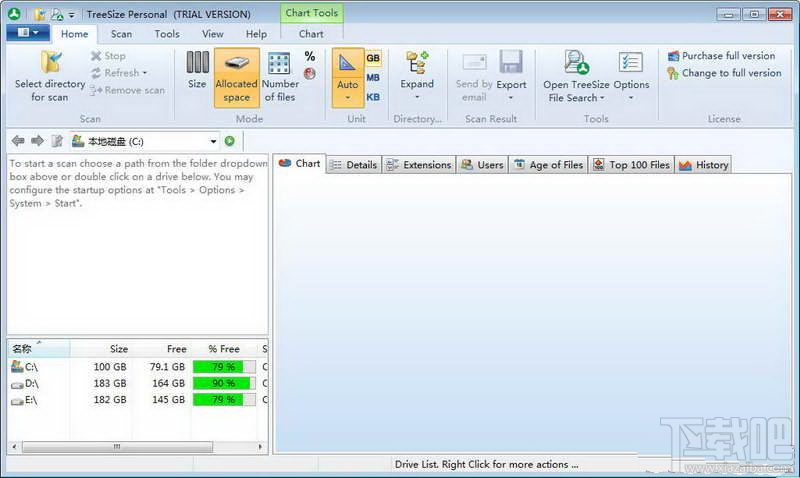
Task: Switch mode to Size
Action: [x=197, y=70]
